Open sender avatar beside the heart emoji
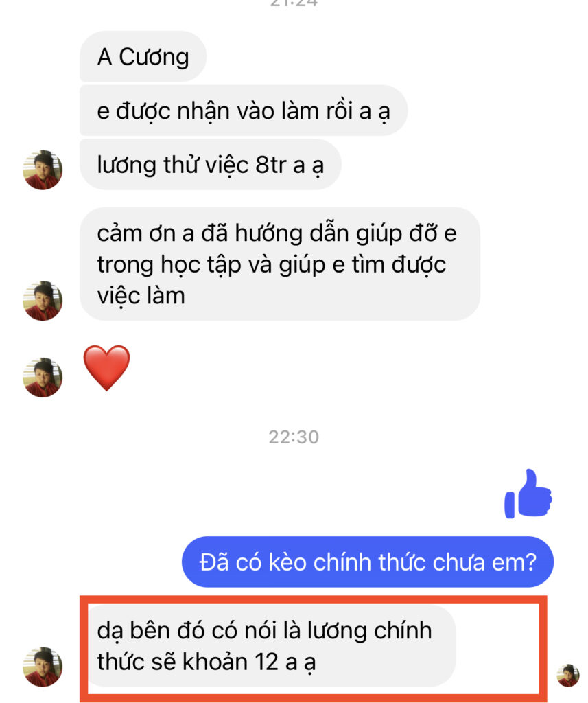Screen dimensions: 588x703 [43, 378]
